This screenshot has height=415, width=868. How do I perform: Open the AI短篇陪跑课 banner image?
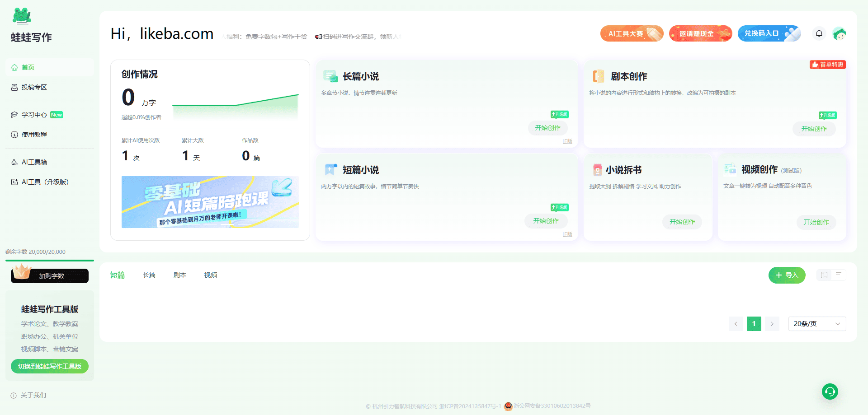210,202
